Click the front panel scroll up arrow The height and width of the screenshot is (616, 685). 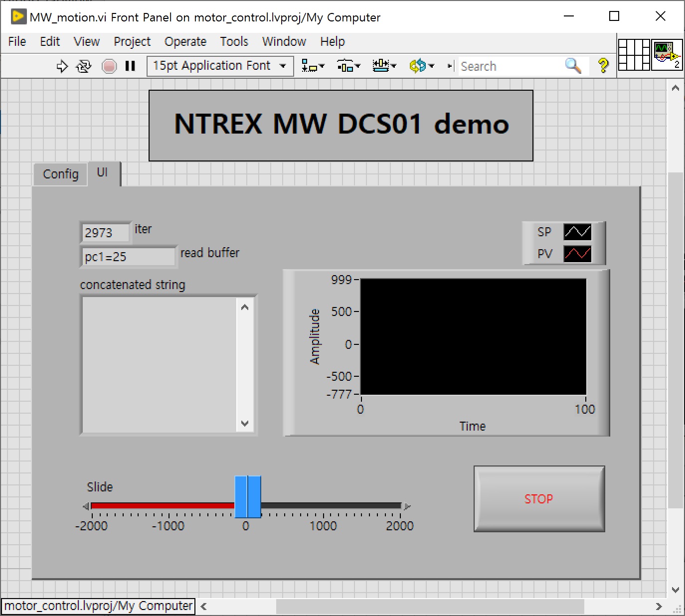pos(676,88)
